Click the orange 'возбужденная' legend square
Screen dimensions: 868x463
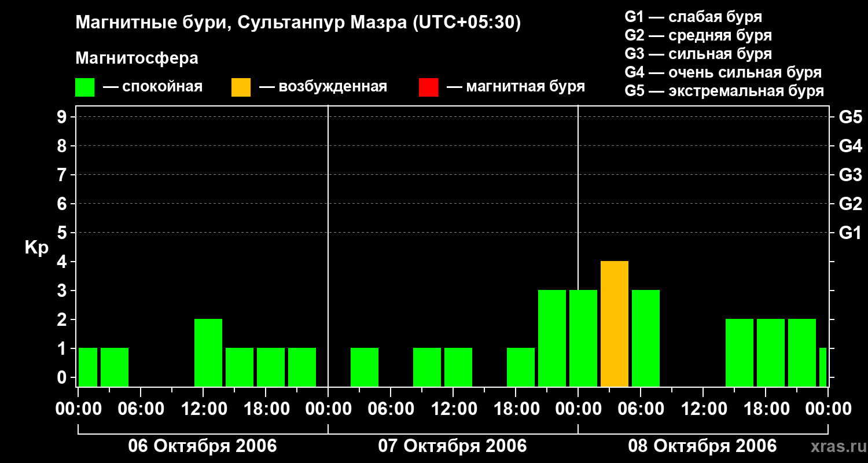click(241, 87)
